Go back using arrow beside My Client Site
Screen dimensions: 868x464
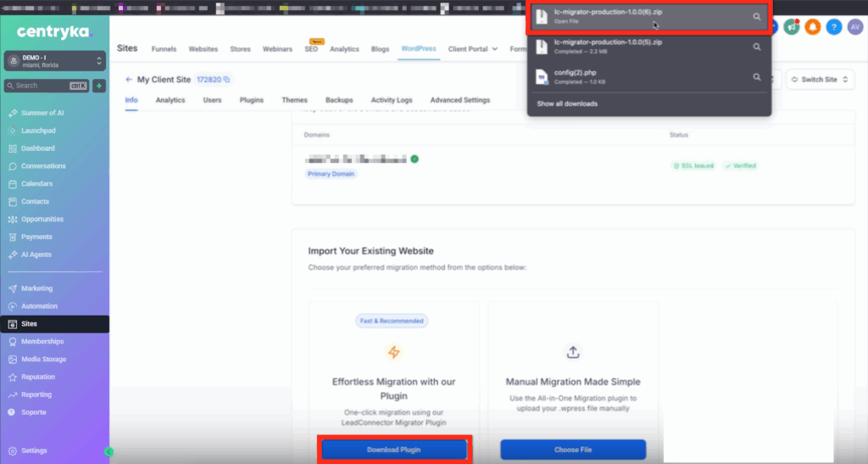[129, 80]
